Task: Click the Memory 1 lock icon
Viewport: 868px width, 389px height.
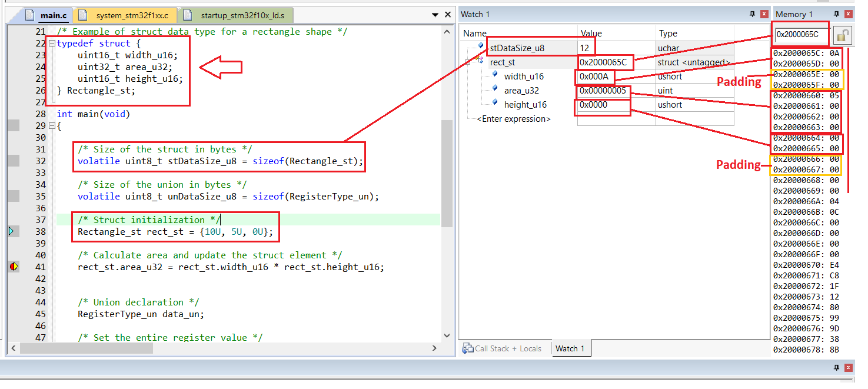Action: [843, 35]
